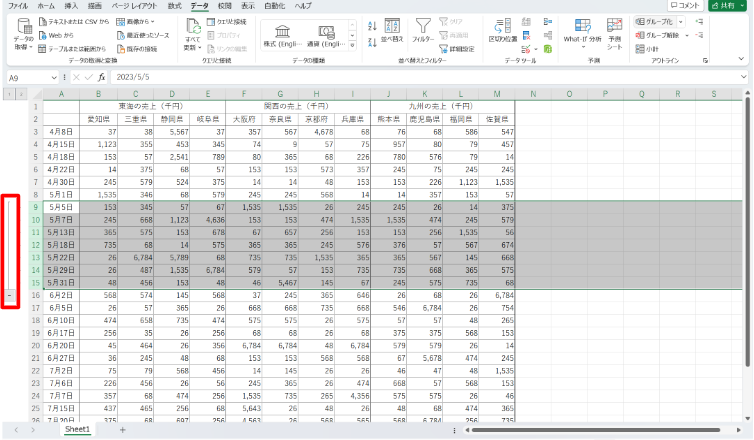Open the data validation dropdown arrow

[536, 49]
